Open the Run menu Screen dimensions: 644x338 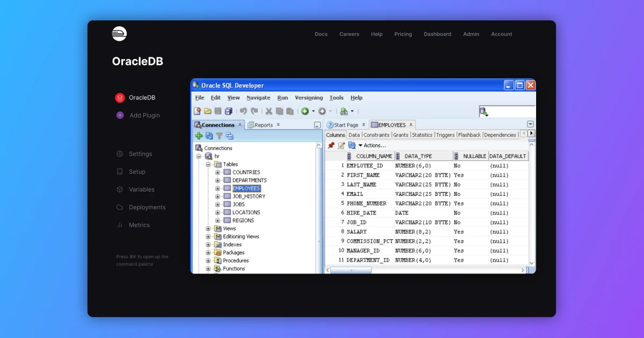(x=283, y=98)
